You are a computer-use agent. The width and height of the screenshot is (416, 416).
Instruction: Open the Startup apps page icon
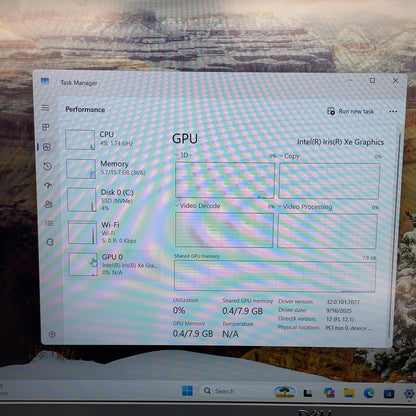[x=48, y=185]
